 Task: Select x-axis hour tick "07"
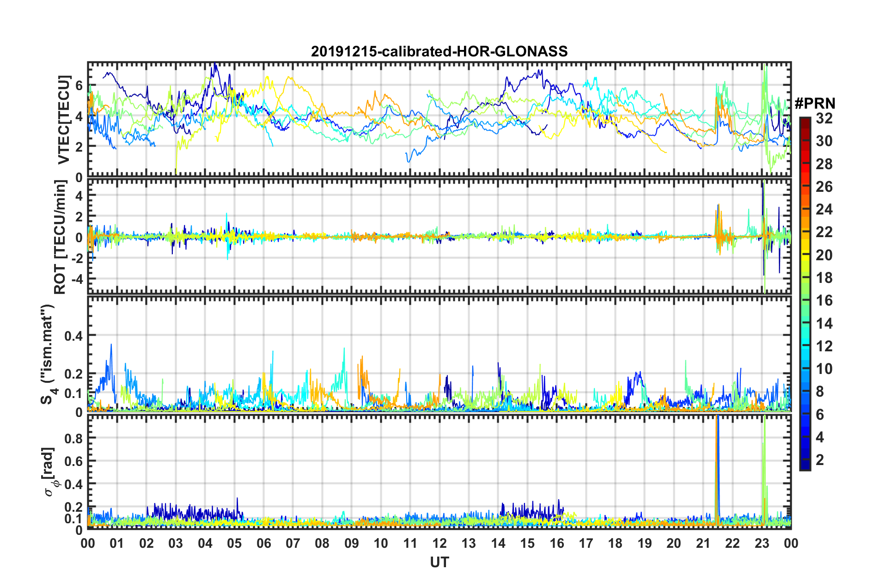point(293,543)
